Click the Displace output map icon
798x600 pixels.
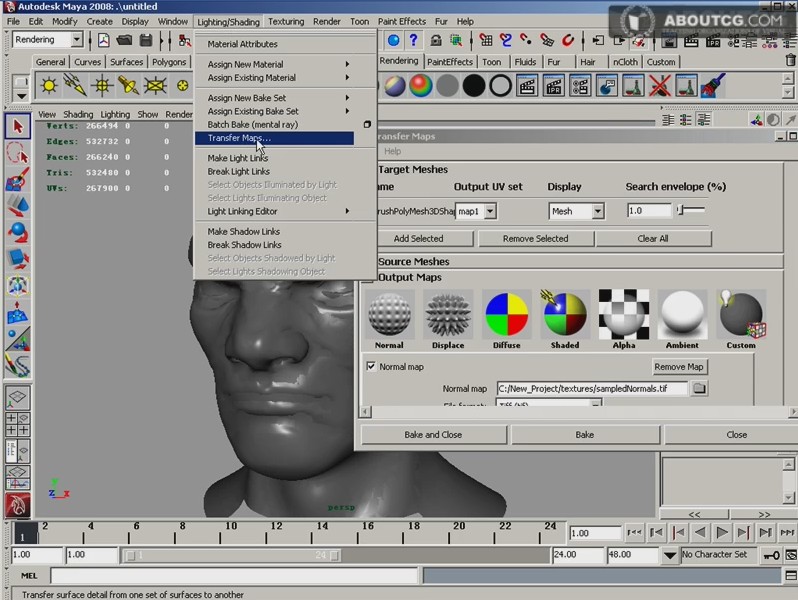tap(448, 315)
